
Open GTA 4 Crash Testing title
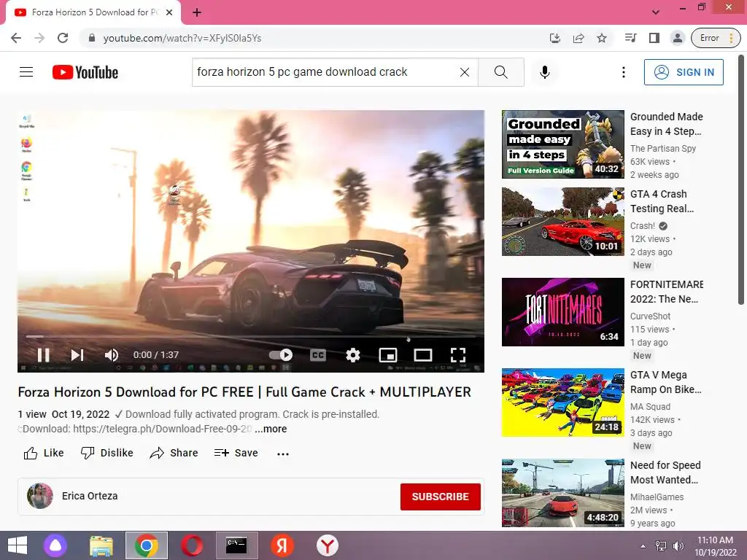[x=662, y=201]
